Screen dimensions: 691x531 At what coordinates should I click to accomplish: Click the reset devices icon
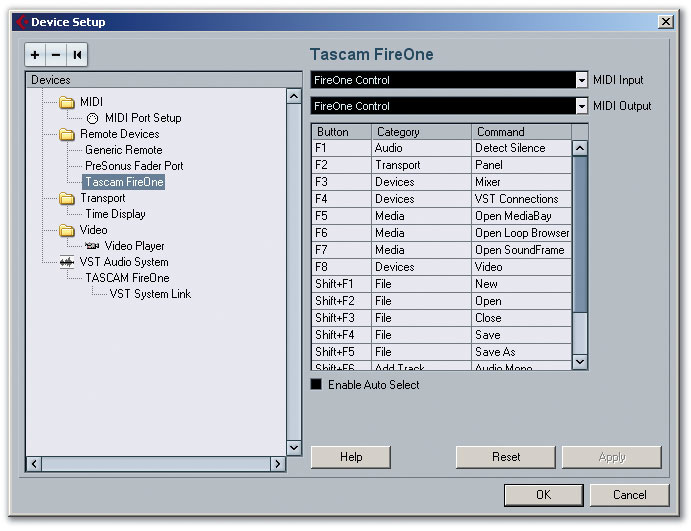pyautogui.click(x=77, y=55)
